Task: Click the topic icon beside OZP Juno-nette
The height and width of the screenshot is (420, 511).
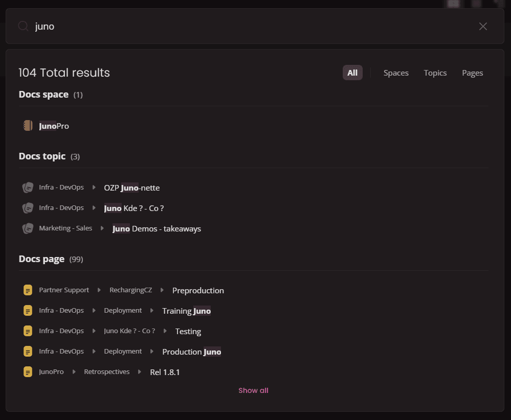Action: pyautogui.click(x=28, y=188)
